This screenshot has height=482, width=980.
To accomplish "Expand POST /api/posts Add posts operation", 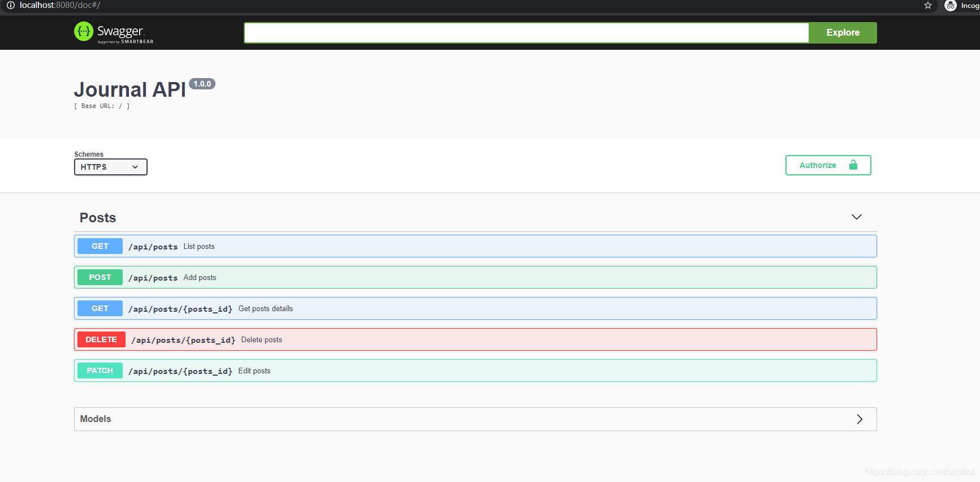I will point(476,277).
